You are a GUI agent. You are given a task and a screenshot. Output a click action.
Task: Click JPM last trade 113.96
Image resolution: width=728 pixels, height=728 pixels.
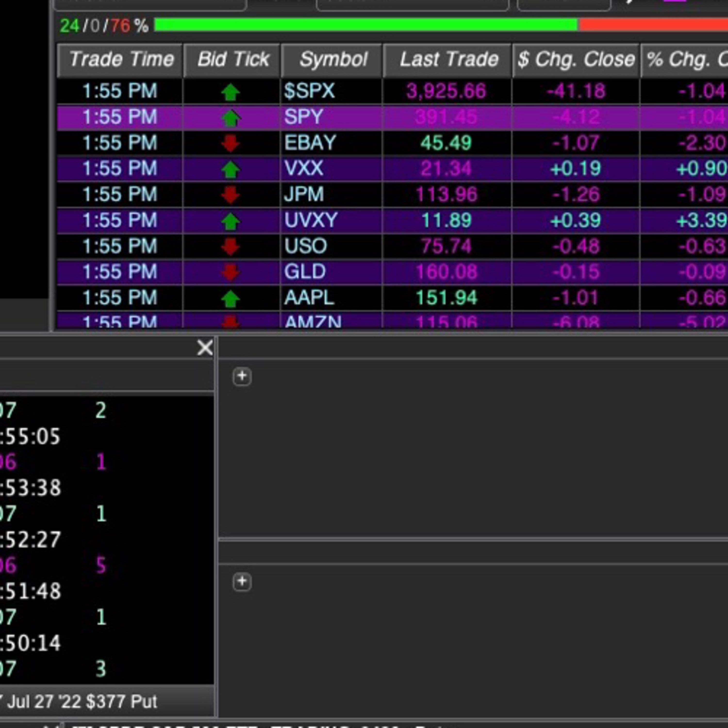pyautogui.click(x=446, y=194)
